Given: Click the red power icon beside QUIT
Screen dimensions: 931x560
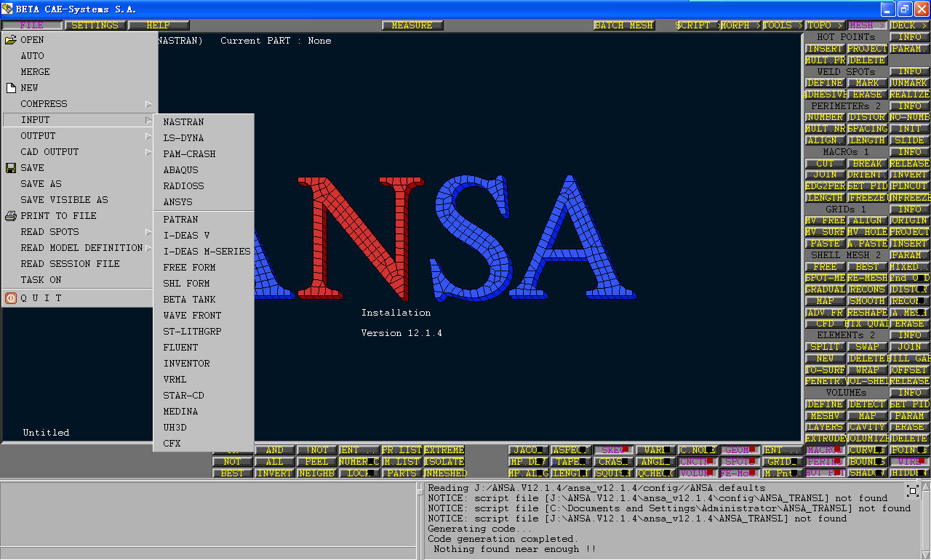Looking at the screenshot, I should point(10,298).
